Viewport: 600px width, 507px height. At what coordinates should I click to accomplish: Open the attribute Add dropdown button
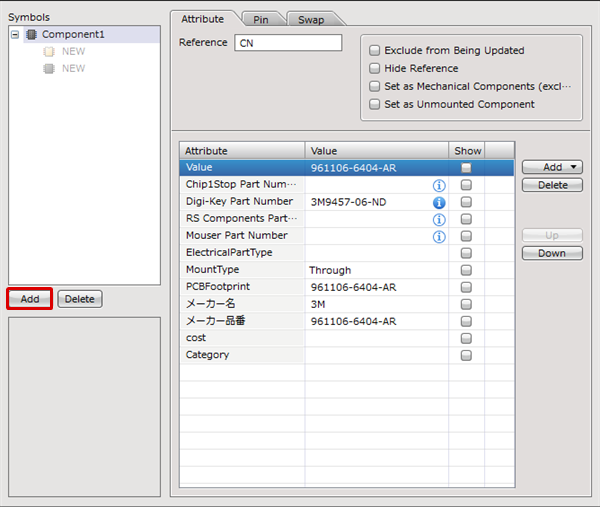click(x=551, y=167)
